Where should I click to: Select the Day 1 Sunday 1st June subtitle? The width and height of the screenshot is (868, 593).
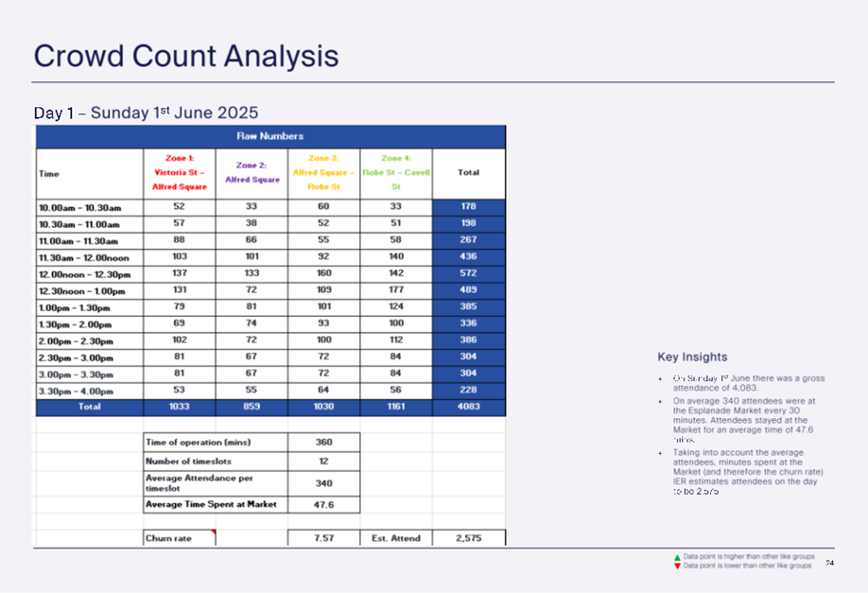pyautogui.click(x=146, y=113)
